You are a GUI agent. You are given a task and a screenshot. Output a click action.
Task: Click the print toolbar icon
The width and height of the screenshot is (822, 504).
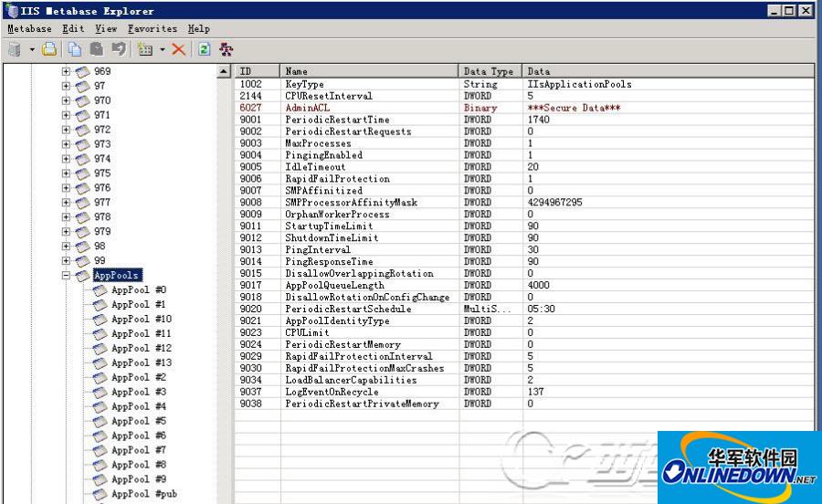[49, 49]
